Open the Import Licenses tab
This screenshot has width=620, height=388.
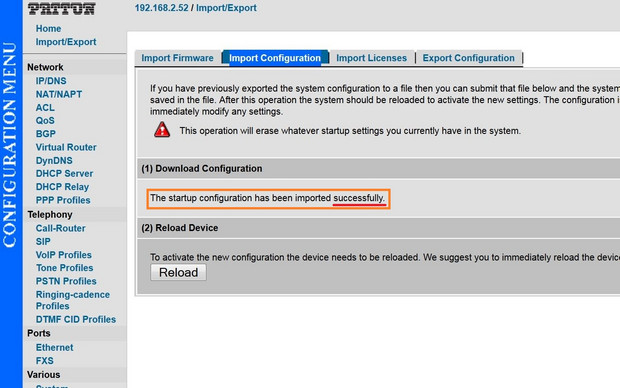pyautogui.click(x=371, y=58)
